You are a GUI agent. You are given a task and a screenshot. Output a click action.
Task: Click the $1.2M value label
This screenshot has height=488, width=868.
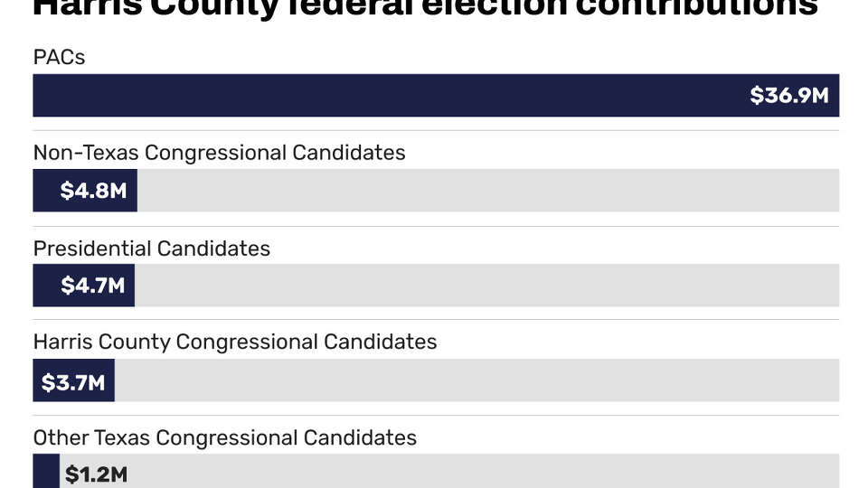pos(95,474)
